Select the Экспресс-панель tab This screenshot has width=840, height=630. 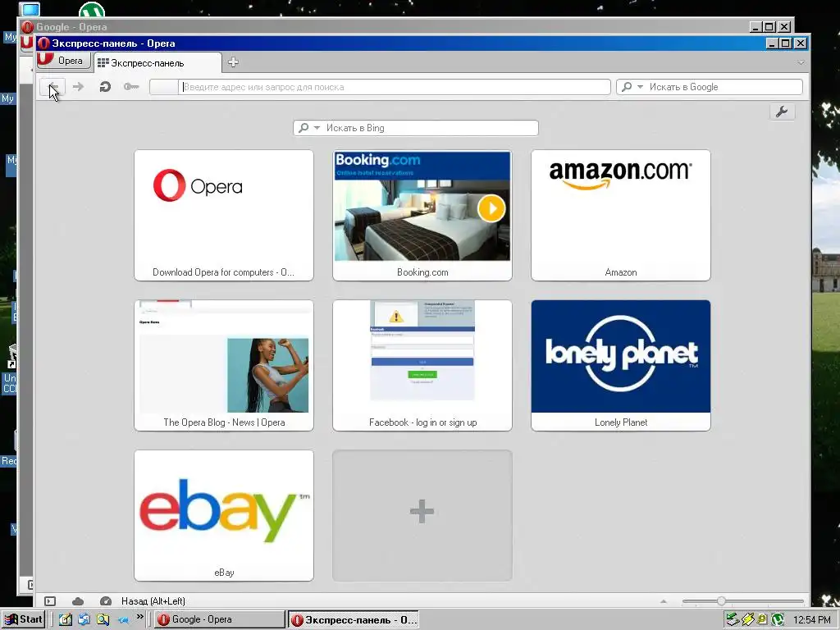(x=157, y=62)
